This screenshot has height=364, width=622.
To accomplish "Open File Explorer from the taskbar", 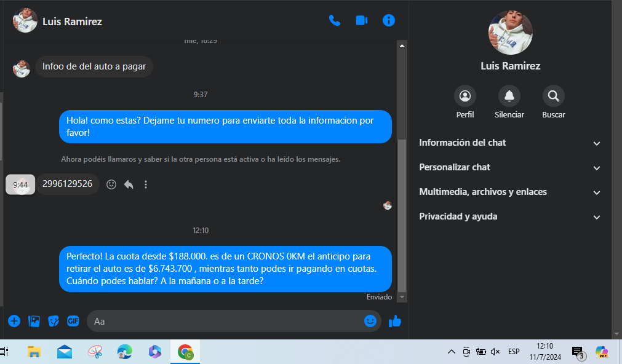I will [x=34, y=352].
